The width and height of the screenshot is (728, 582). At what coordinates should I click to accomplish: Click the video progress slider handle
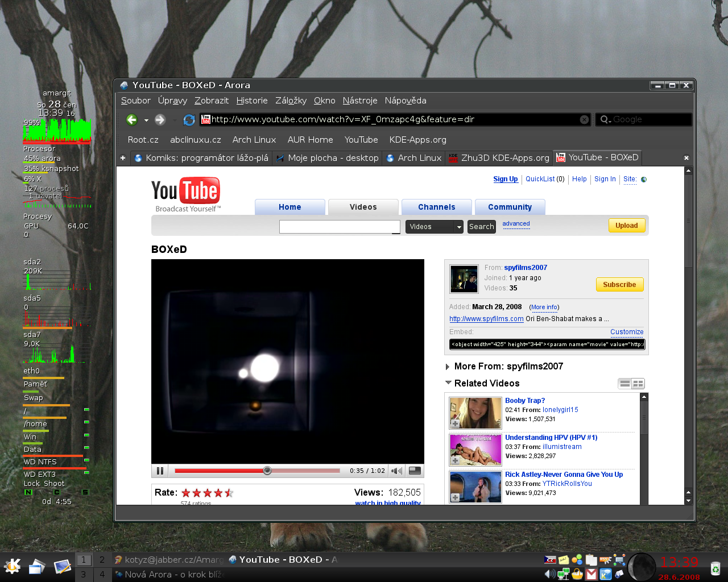(267, 471)
